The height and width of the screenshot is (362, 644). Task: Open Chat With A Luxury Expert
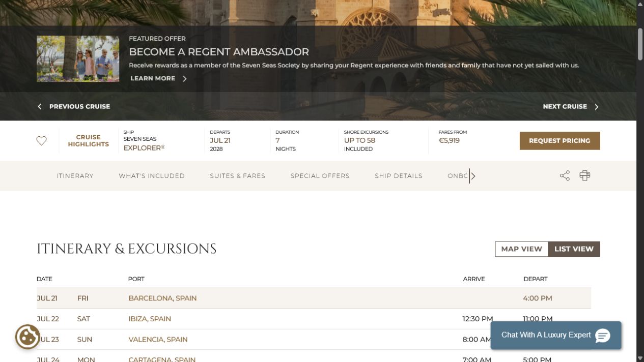pos(556,335)
